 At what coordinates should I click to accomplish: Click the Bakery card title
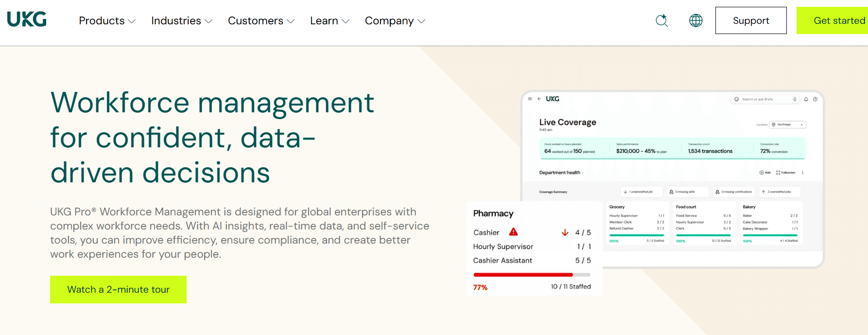[x=749, y=207]
